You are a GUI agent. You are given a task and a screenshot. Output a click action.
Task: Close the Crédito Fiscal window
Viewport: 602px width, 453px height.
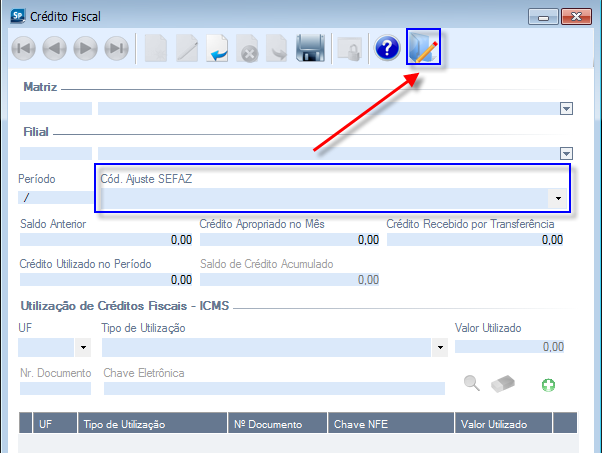pyautogui.click(x=576, y=17)
